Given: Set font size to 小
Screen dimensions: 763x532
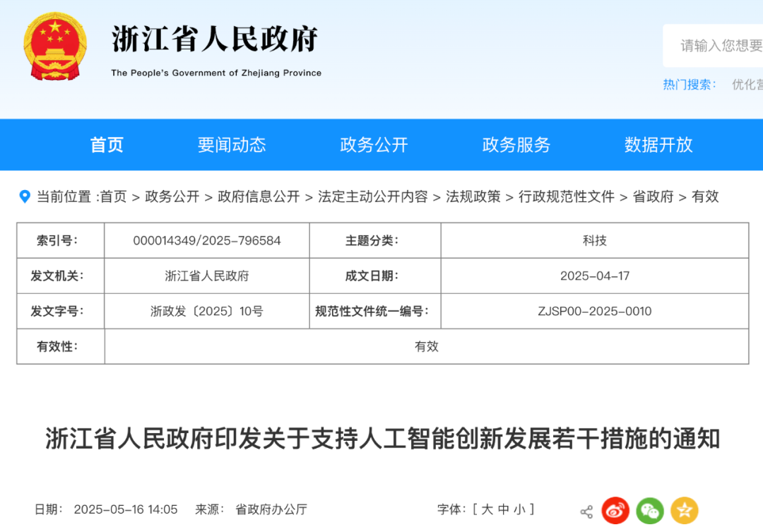Looking at the screenshot, I should click(x=519, y=509).
